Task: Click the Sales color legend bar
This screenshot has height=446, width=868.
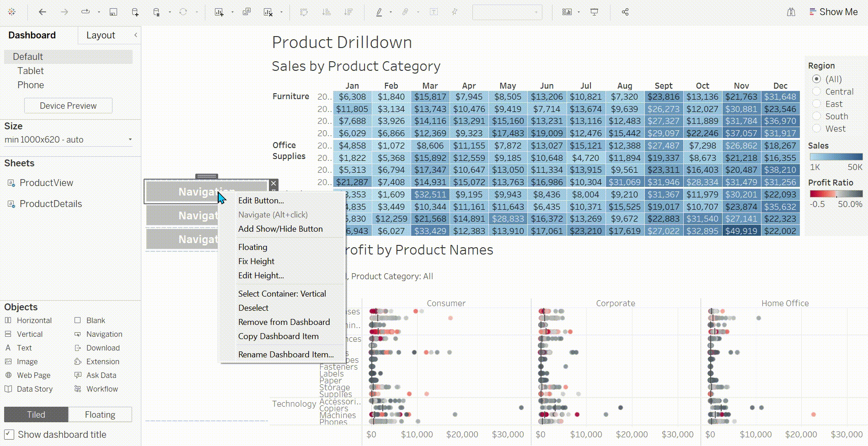Action: (x=836, y=157)
